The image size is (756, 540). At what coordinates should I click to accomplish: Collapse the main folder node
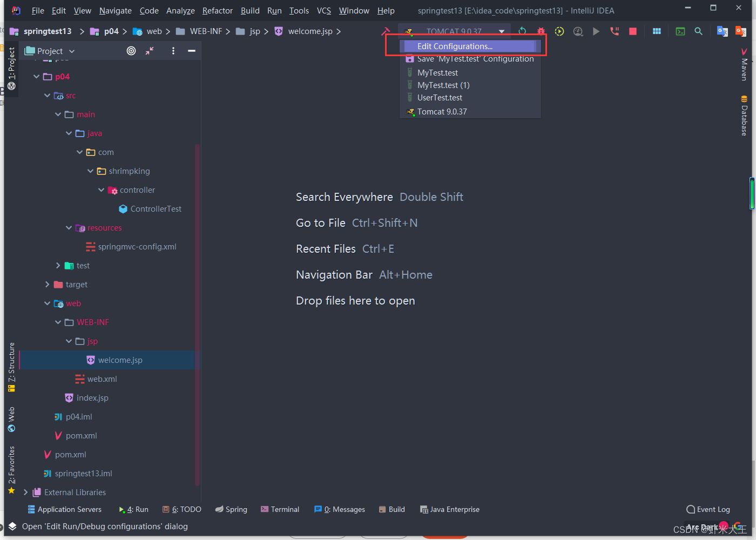point(58,114)
